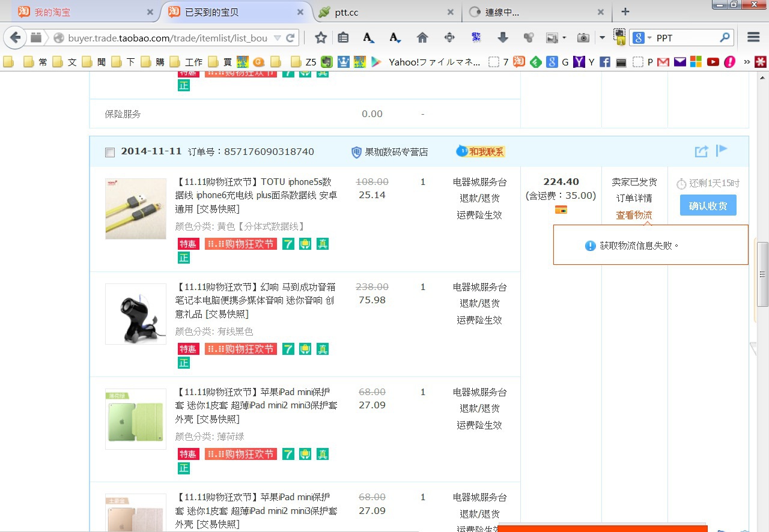This screenshot has height=532, width=769.
Task: Open a new browser tab with plus
Action: [x=625, y=11]
